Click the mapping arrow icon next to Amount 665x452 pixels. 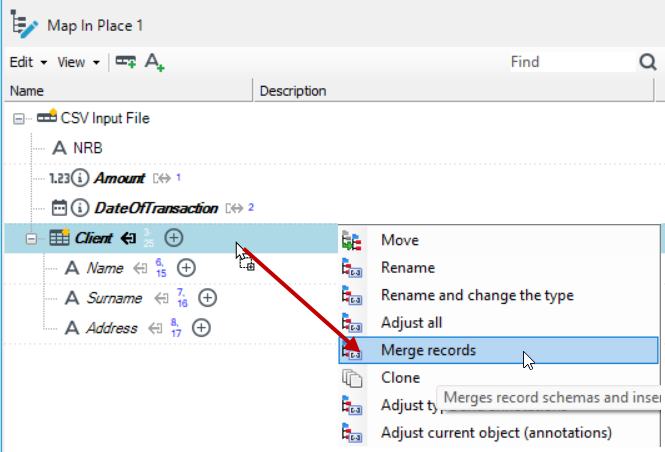point(162,178)
